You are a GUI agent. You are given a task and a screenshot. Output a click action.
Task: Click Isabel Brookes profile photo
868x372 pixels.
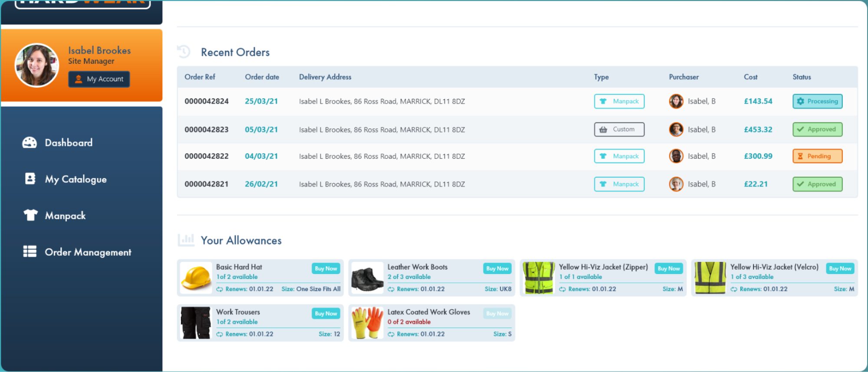pos(37,65)
